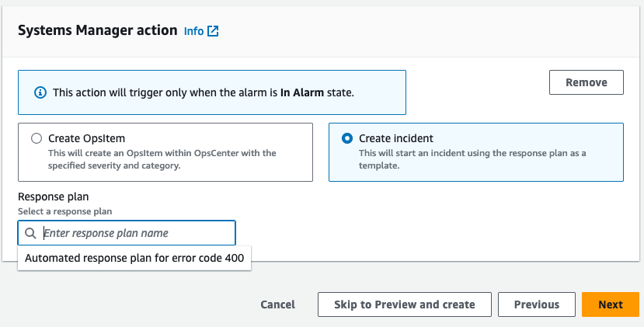Click the 'Select a response plan' hint text
This screenshot has height=327, width=644.
(x=65, y=211)
